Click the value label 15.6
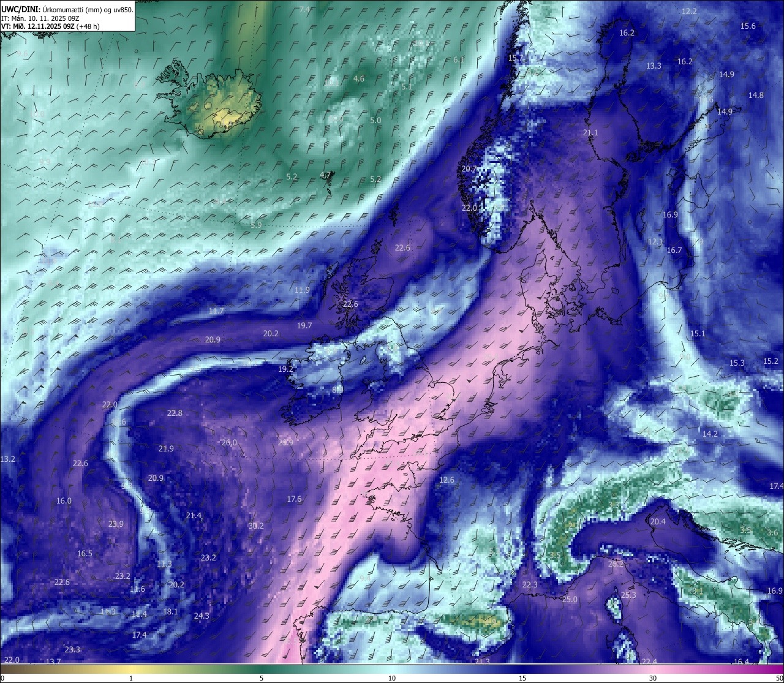Screen dimensions: 784x683 point(748,26)
